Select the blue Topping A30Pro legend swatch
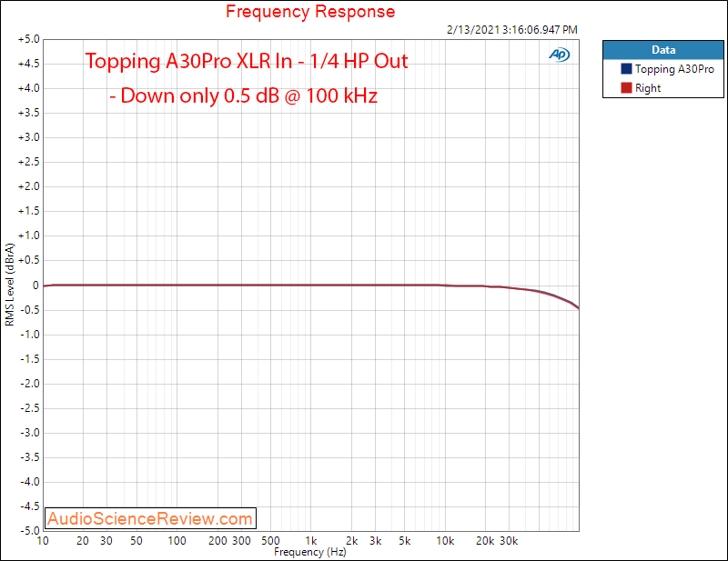728x561 pixels. [626, 69]
